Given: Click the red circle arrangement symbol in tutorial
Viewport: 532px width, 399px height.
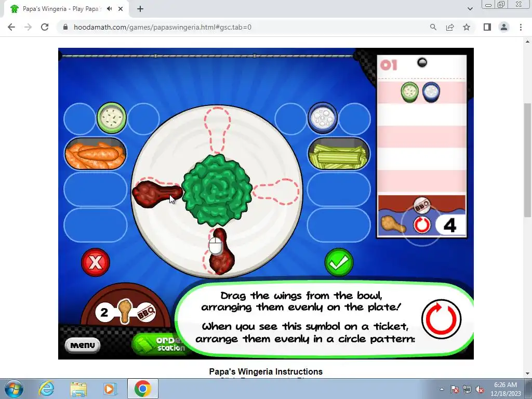Looking at the screenshot, I should pos(441,319).
